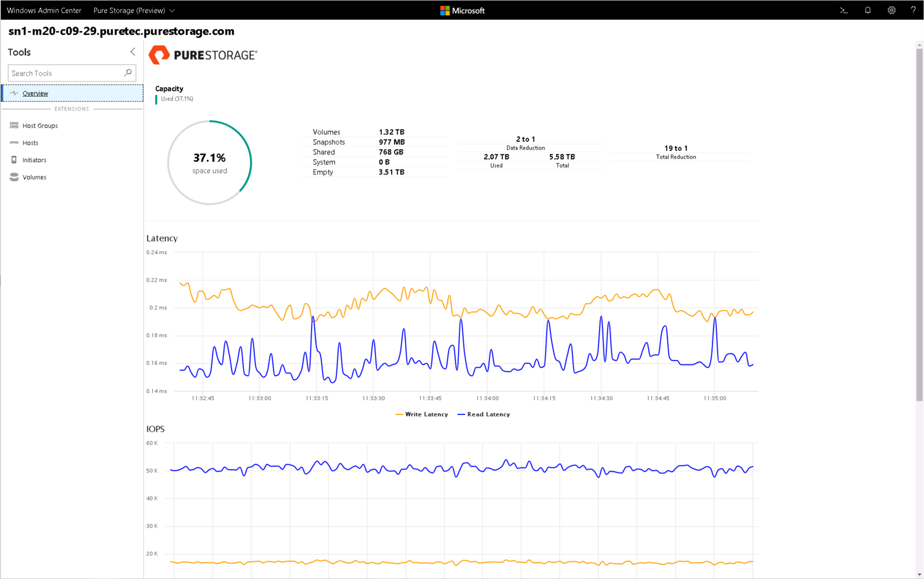Click the terminal command prompt button
924x579 pixels.
tap(844, 10)
